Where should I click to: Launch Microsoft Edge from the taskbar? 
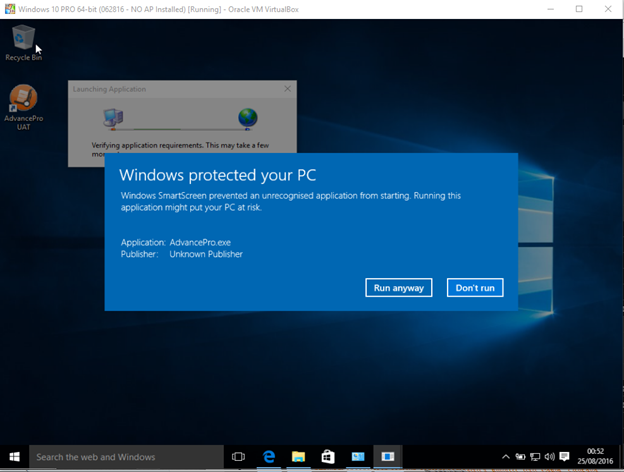(269, 457)
